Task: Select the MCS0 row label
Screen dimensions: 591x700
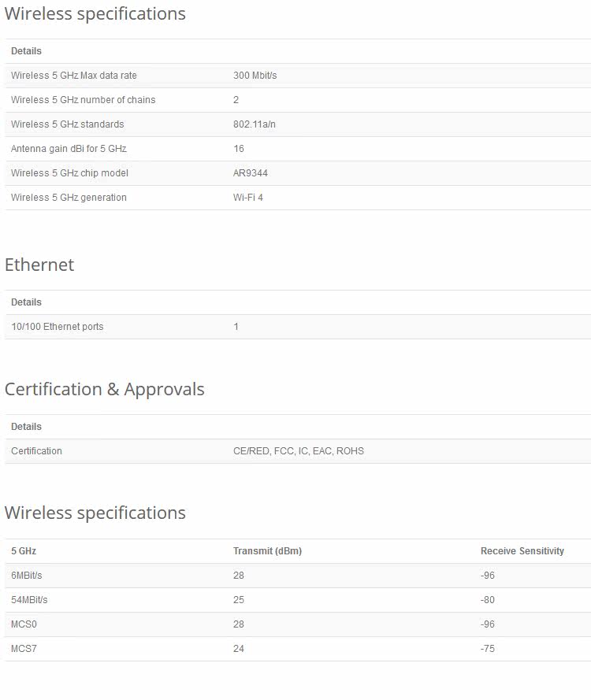Action: pyautogui.click(x=24, y=624)
